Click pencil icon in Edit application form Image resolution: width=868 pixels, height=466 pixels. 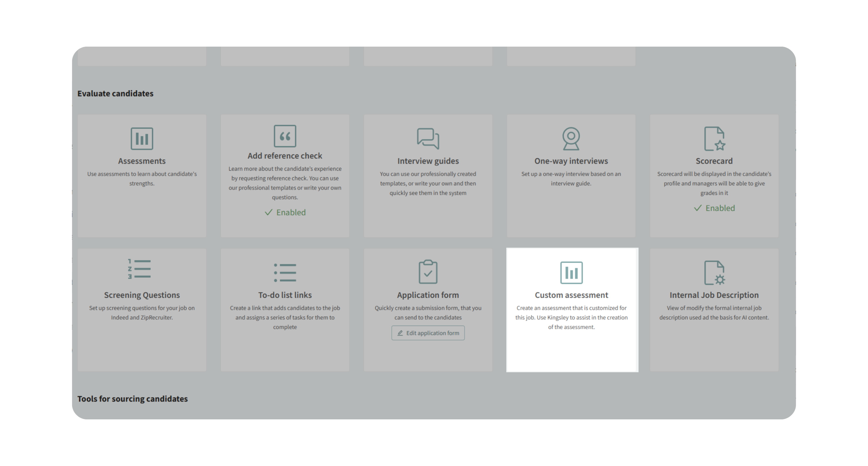(400, 333)
